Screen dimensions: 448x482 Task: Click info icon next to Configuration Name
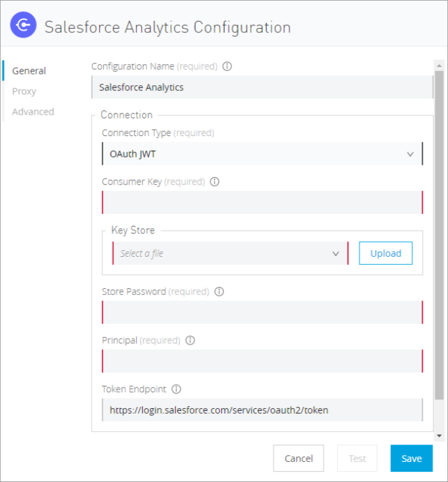click(227, 66)
